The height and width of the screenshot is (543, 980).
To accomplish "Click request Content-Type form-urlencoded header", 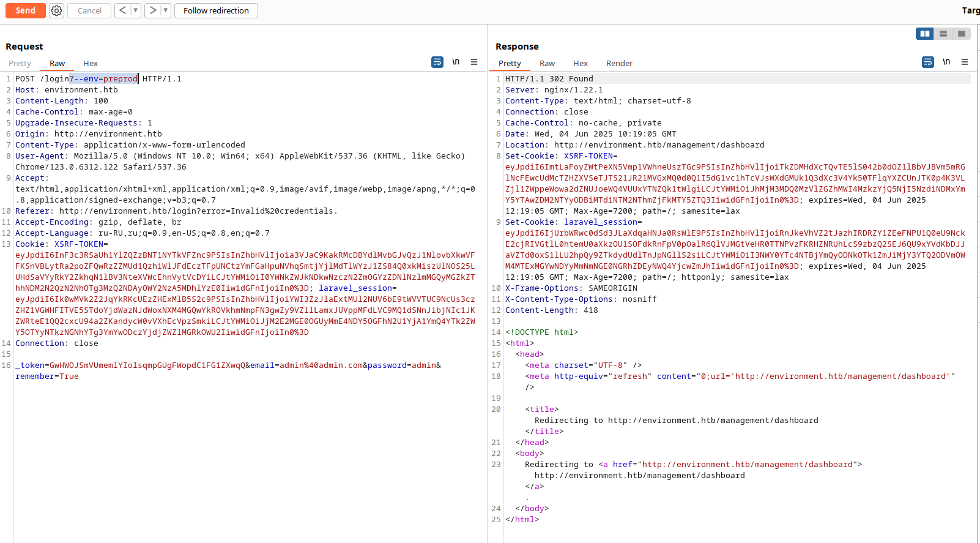I will click(130, 144).
